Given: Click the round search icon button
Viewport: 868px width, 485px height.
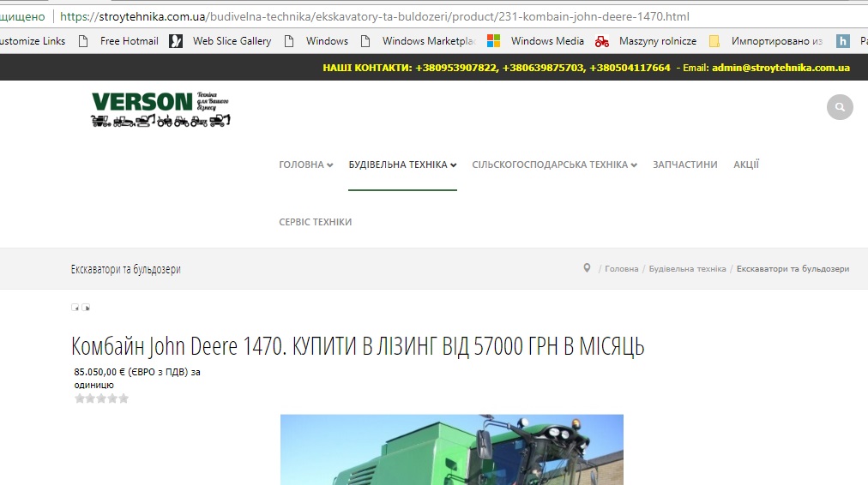Looking at the screenshot, I should pos(840,107).
